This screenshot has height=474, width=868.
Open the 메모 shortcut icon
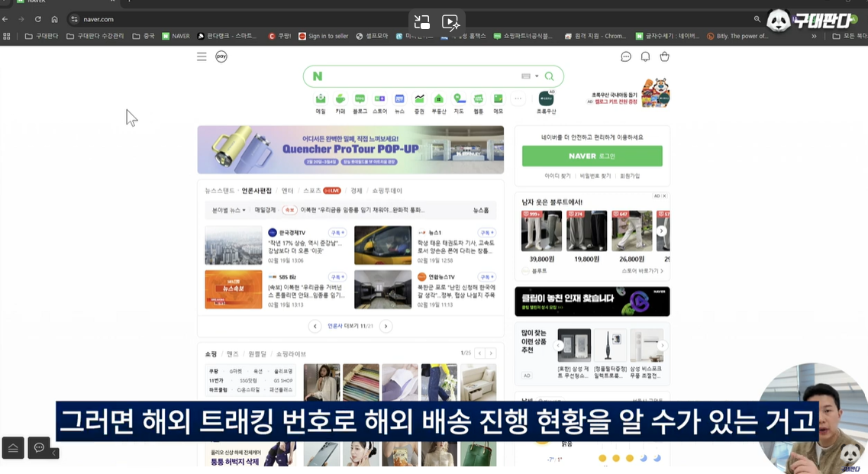499,98
